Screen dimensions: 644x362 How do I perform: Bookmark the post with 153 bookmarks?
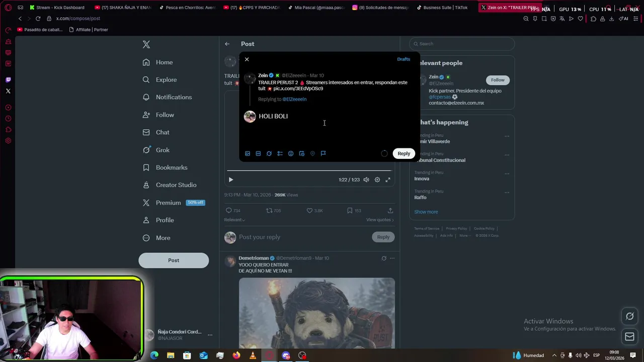[x=354, y=211]
